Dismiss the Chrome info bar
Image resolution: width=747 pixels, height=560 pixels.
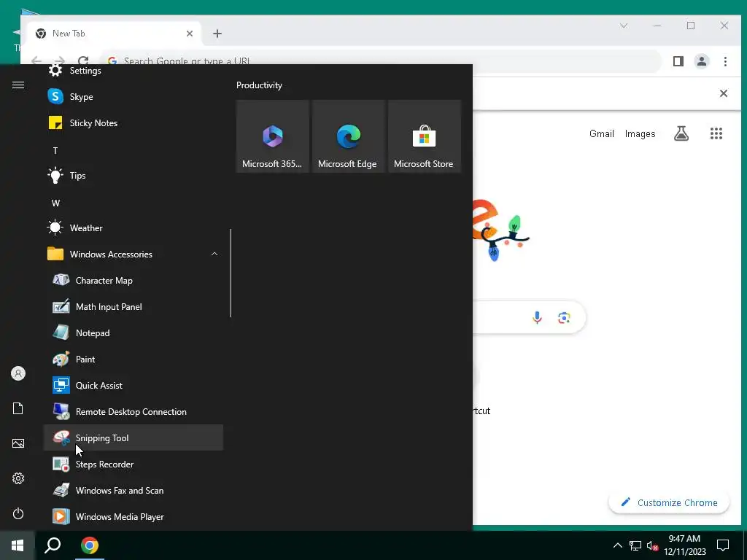tap(723, 93)
